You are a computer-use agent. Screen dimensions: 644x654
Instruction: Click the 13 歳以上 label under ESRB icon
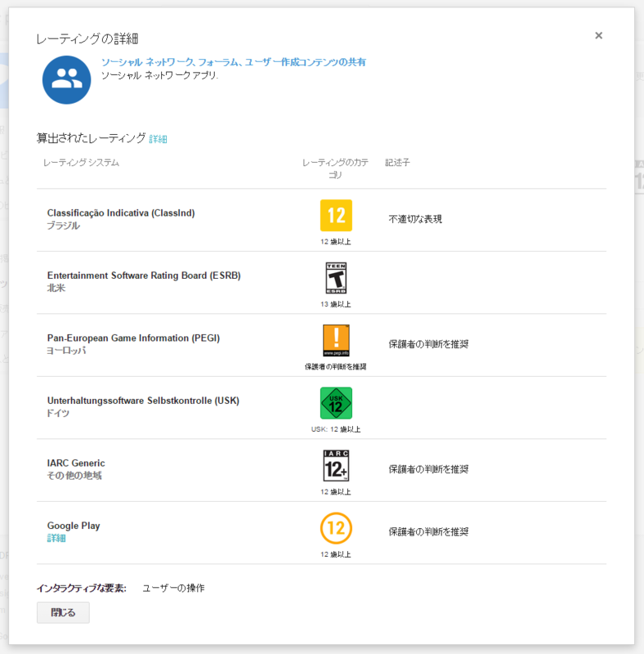[x=336, y=304]
